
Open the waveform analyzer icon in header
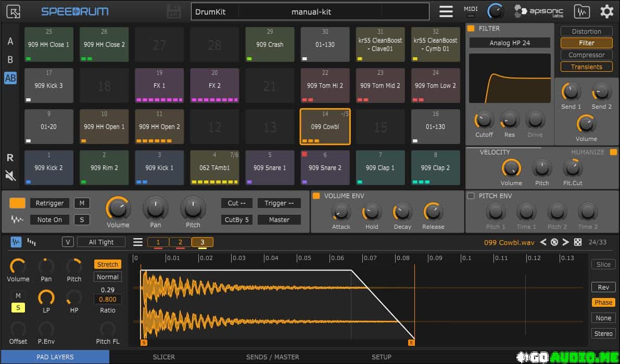581,11
